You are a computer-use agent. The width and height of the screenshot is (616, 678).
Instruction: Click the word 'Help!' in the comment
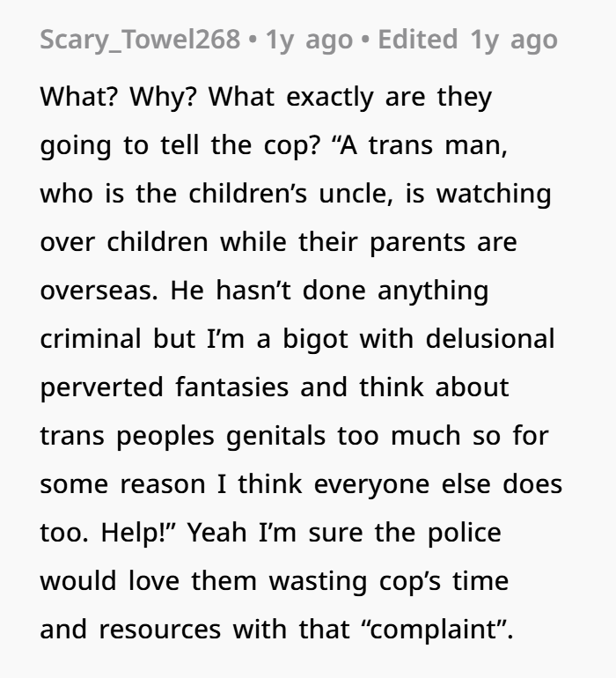pos(136,533)
